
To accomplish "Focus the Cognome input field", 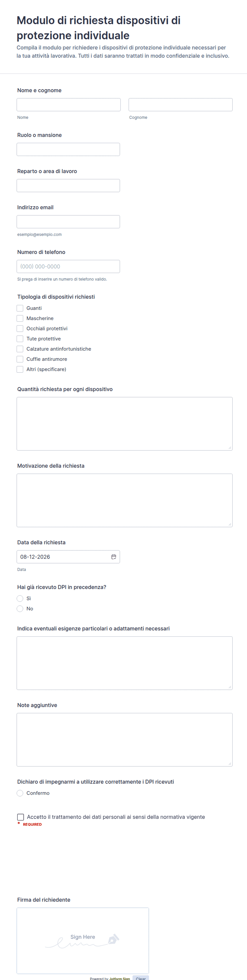I will [181, 105].
